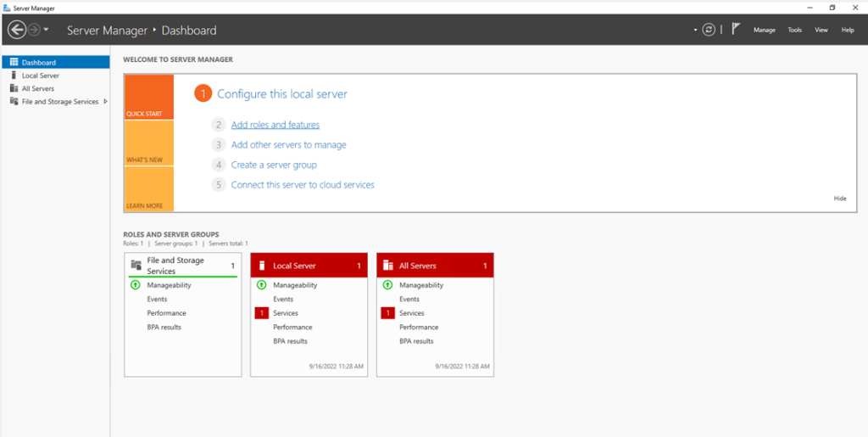
Task: Open Performance in Local Server tile
Action: (292, 327)
